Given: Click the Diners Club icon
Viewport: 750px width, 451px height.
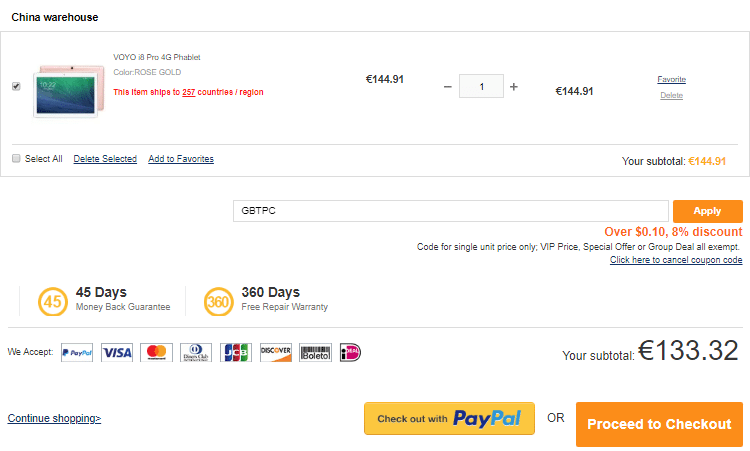Looking at the screenshot, I should [x=195, y=352].
